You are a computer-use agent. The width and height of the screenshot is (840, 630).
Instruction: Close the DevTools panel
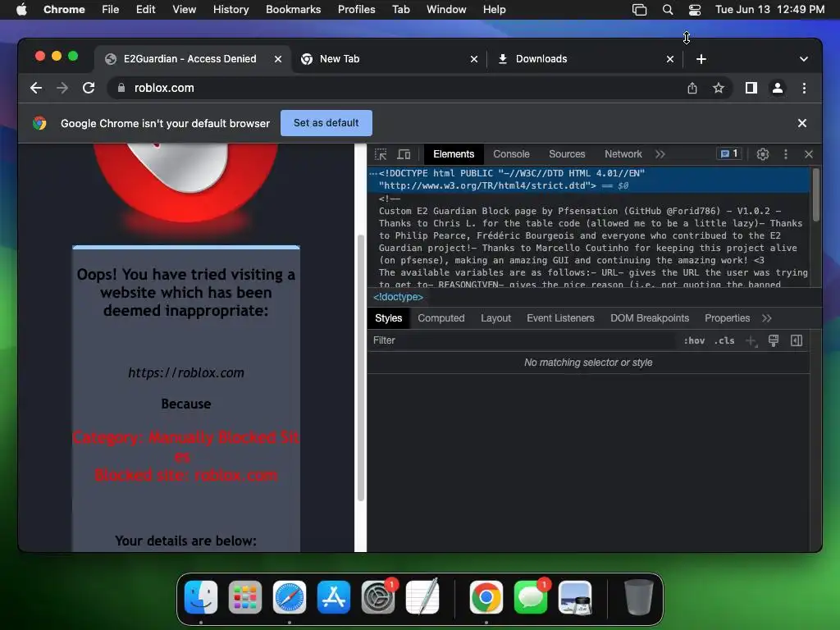(808, 154)
